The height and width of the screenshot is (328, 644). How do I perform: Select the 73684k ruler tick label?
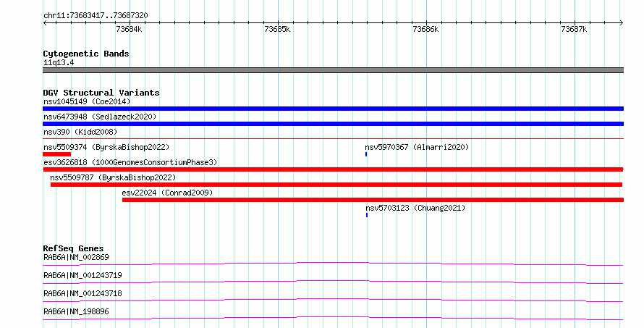tap(130, 29)
